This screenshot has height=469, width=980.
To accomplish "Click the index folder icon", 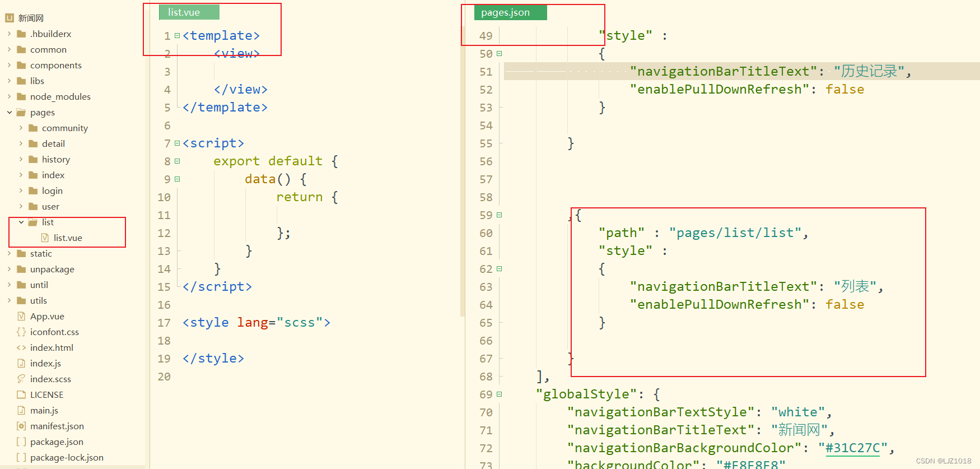I will (33, 175).
